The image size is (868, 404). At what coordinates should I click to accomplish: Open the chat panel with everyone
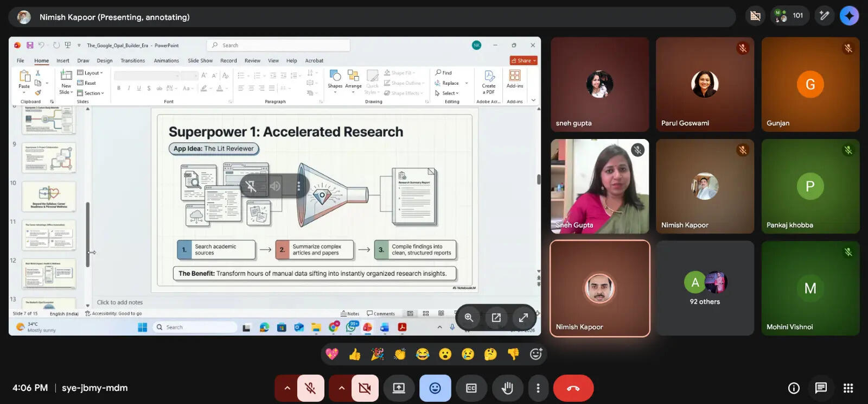tap(821, 388)
